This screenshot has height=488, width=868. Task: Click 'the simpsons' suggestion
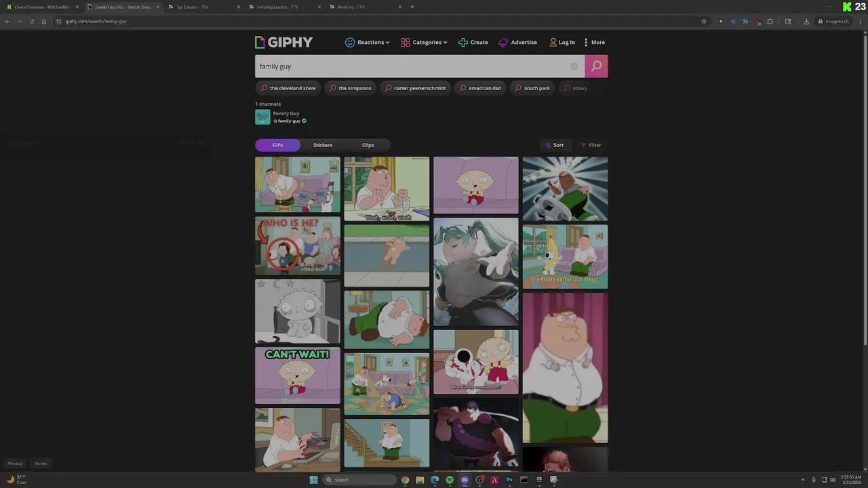coord(351,88)
